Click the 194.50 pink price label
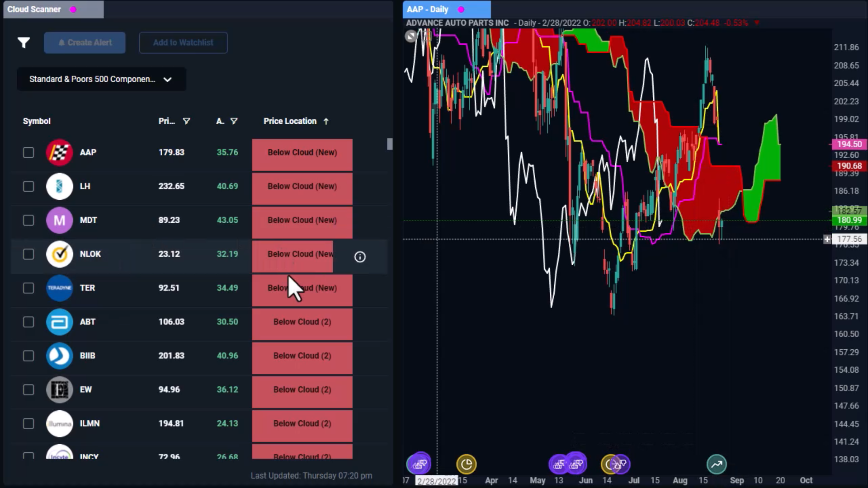 tap(849, 144)
